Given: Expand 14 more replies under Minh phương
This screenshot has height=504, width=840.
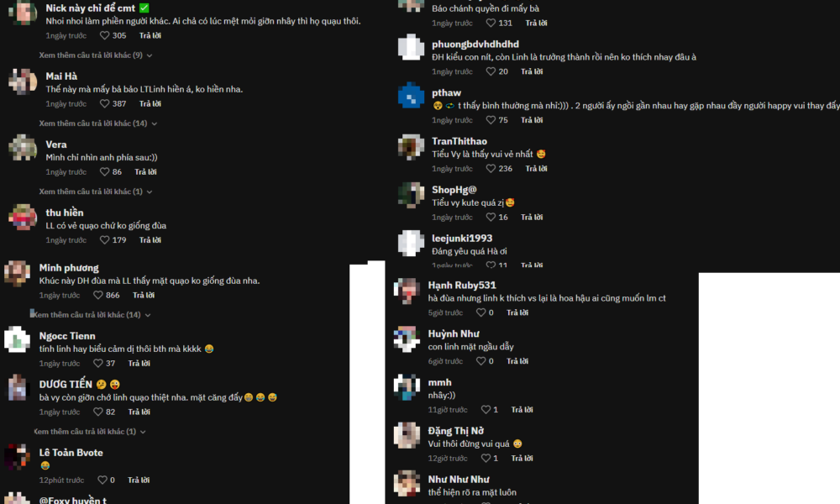Looking at the screenshot, I should point(91,315).
